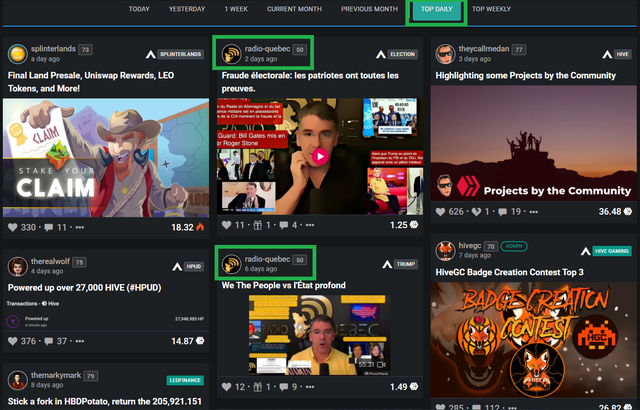This screenshot has width=640, height=410.
Task: Open therealwolf profile avatar
Action: tap(18, 266)
